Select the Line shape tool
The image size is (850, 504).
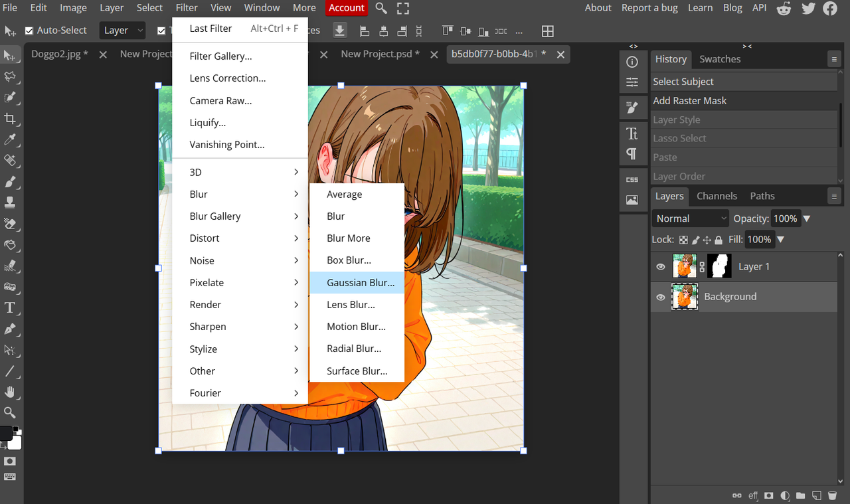(x=10, y=371)
